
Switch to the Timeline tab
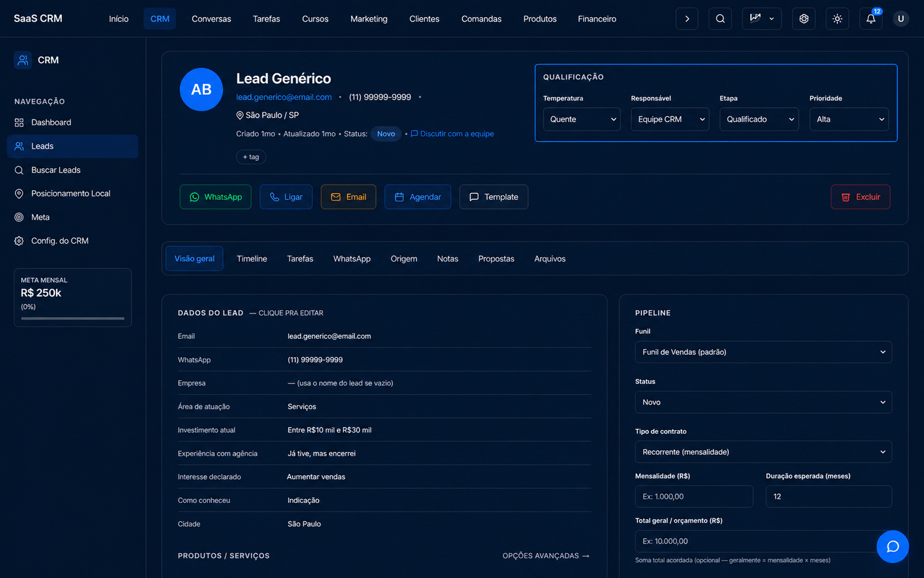tap(252, 259)
